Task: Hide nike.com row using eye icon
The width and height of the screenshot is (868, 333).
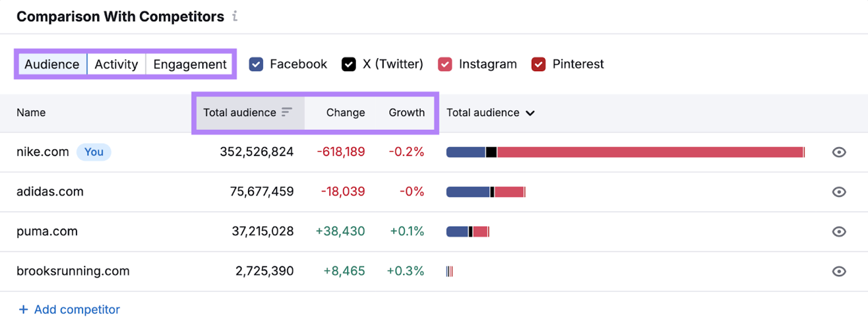Action: tap(839, 152)
